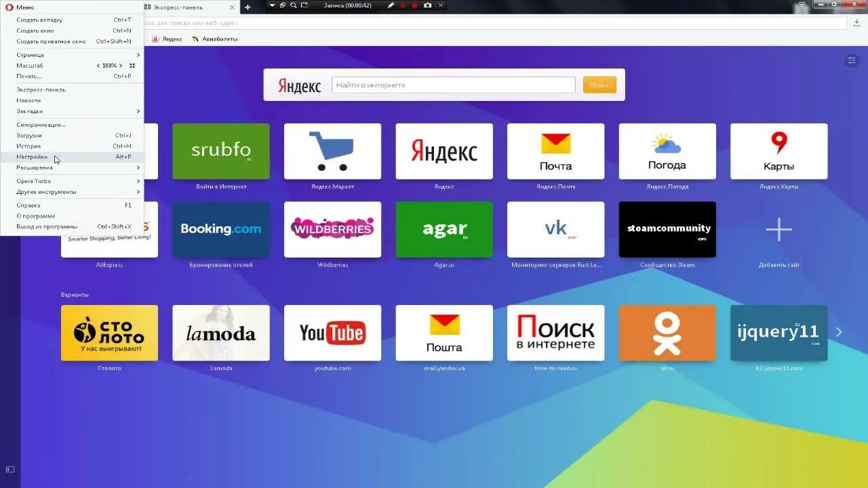The width and height of the screenshot is (868, 488).
Task: Open a new tab with the plus button
Action: pos(248,7)
